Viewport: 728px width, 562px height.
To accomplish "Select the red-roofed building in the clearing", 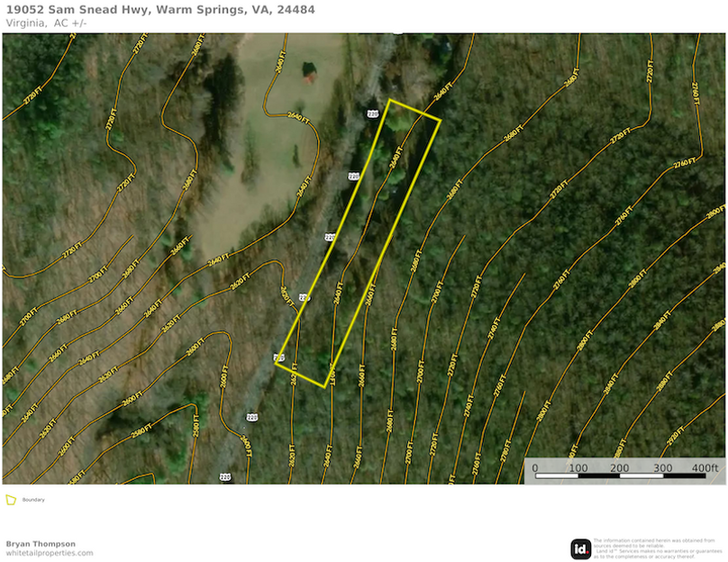I will [309, 76].
